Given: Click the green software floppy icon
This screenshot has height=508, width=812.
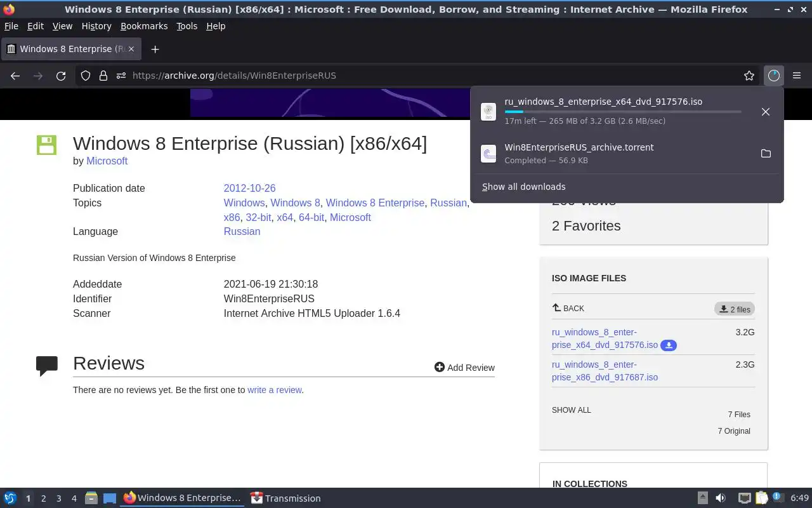Looking at the screenshot, I should coord(46,145).
